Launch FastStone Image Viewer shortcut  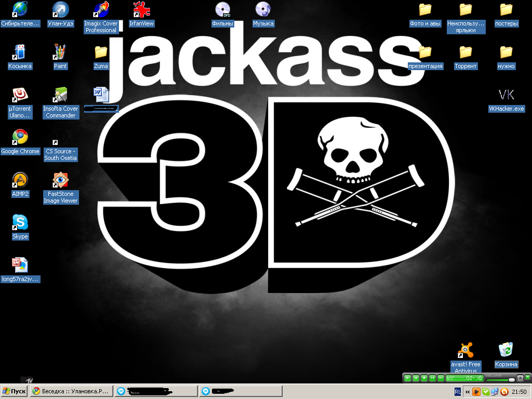[60, 180]
